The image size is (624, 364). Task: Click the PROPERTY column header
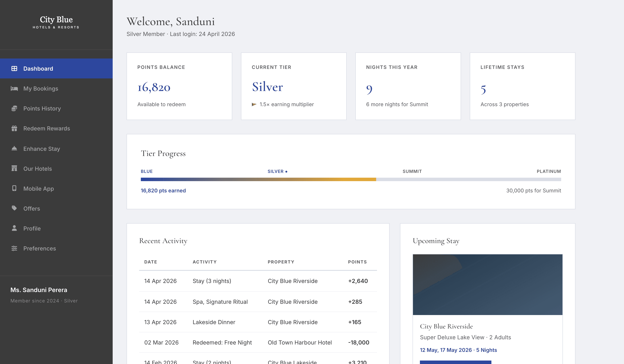281,262
